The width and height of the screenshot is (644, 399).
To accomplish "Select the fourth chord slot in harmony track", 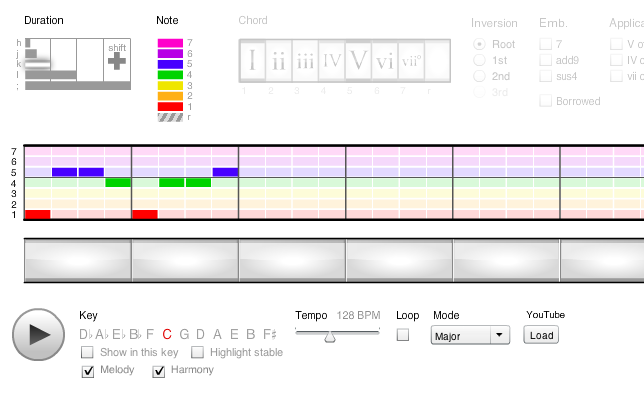I will pyautogui.click(x=400, y=260).
